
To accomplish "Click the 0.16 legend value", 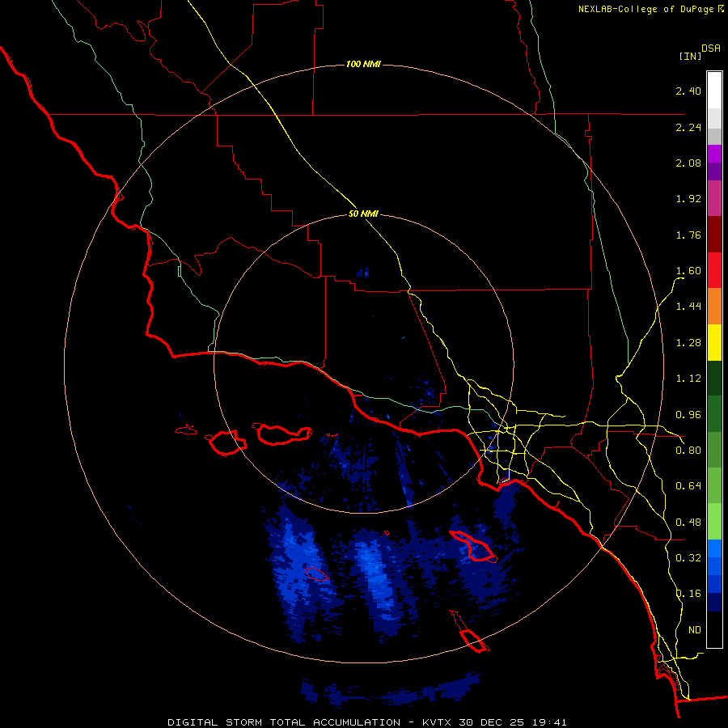I will point(688,594).
